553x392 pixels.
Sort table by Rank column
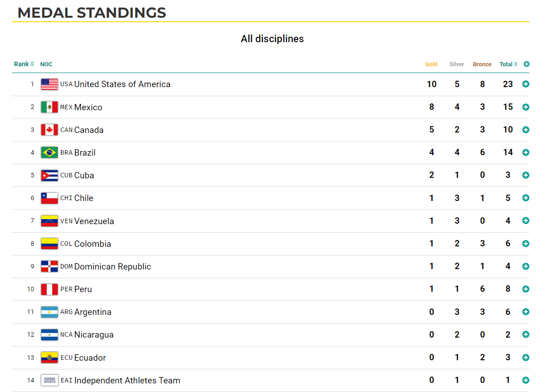pos(24,64)
